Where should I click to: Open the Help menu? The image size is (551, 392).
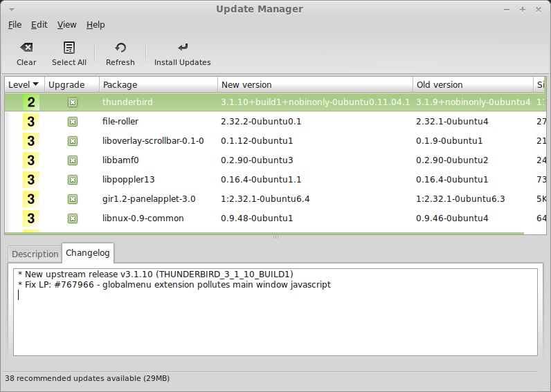point(96,25)
